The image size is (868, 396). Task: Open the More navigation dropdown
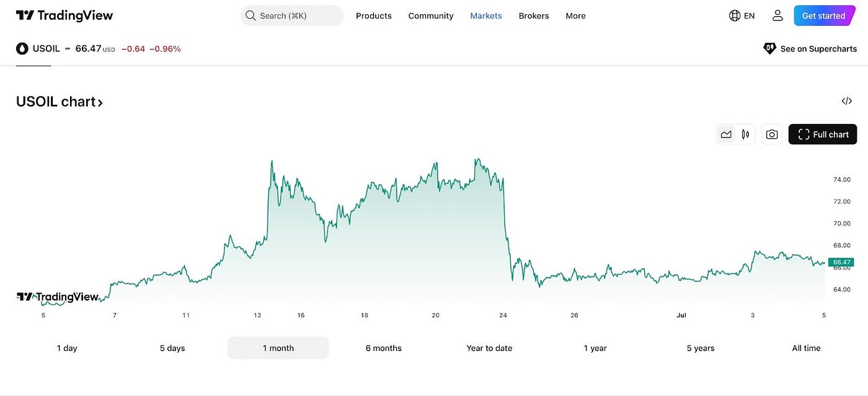click(575, 15)
